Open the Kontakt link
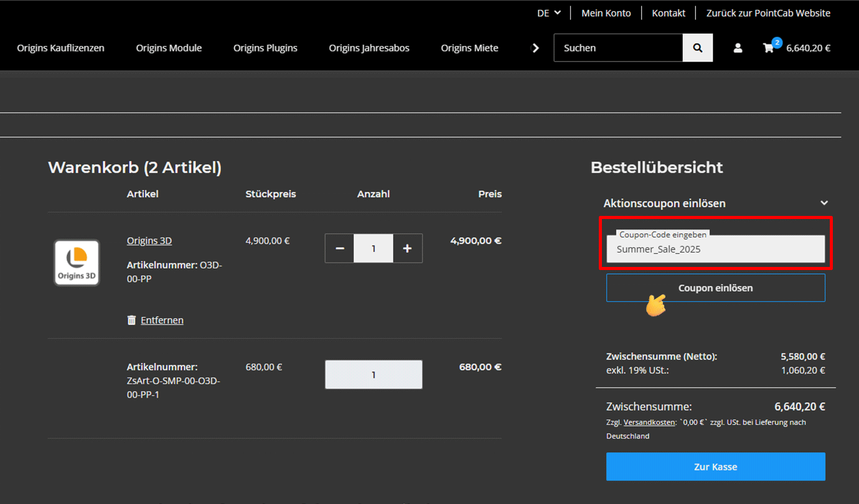 tap(669, 13)
